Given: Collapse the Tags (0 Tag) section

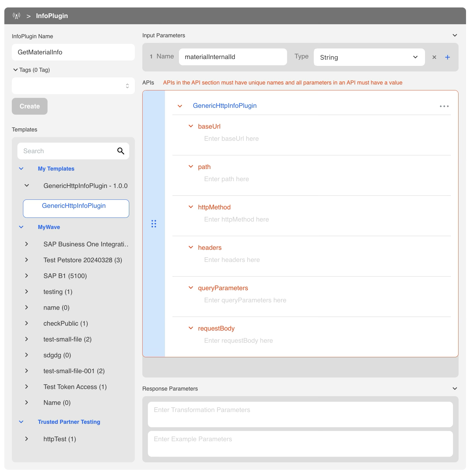Looking at the screenshot, I should tap(16, 70).
